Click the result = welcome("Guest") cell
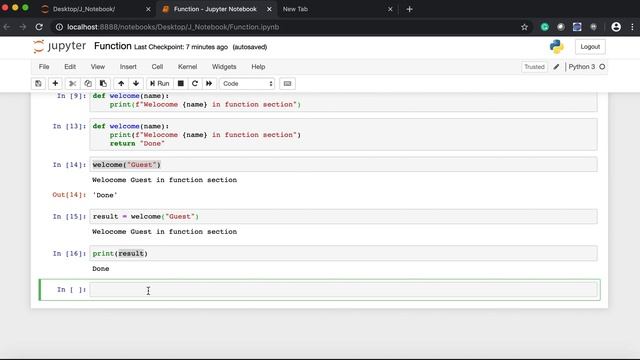 pos(343,216)
